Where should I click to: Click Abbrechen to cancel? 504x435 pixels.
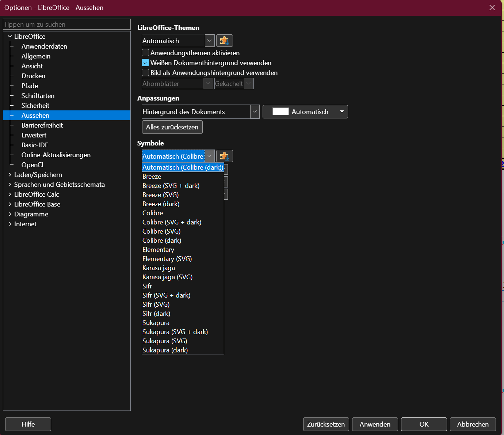pyautogui.click(x=473, y=424)
